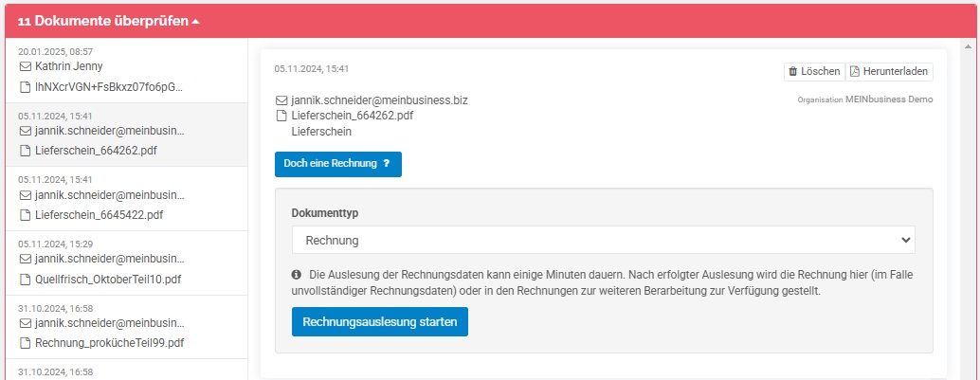The image size is (980, 380).
Task: Select the Kathrin Jenny document entry
Action: (x=126, y=71)
